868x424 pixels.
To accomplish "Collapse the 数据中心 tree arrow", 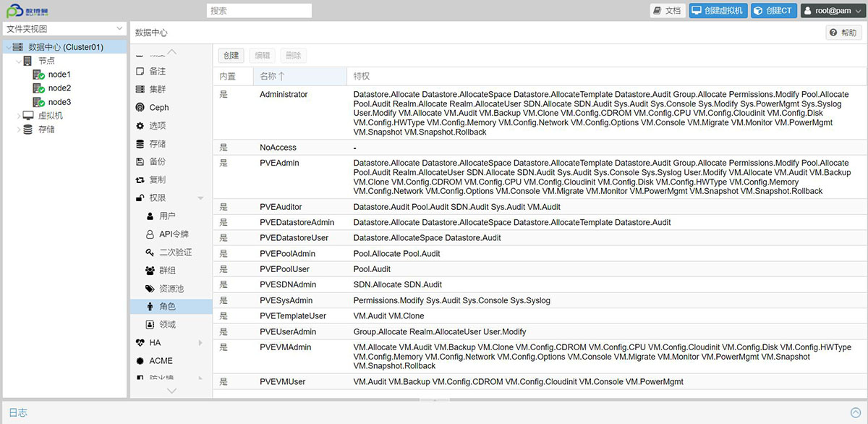I will pyautogui.click(x=7, y=47).
